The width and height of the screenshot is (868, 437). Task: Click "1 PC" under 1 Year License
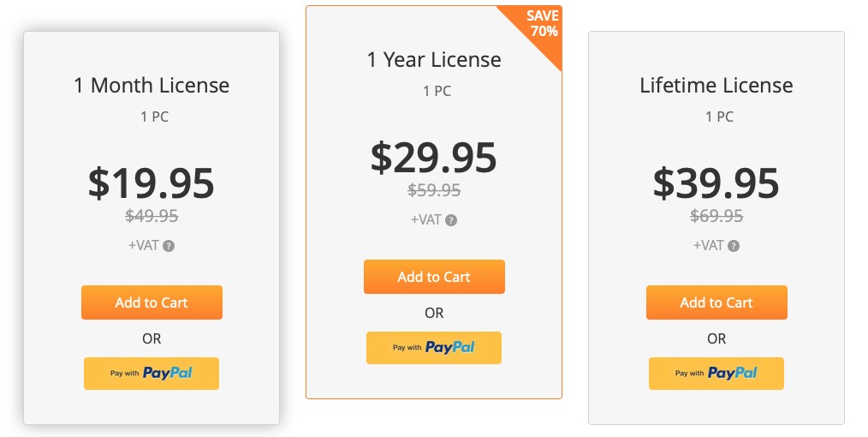pos(437,91)
